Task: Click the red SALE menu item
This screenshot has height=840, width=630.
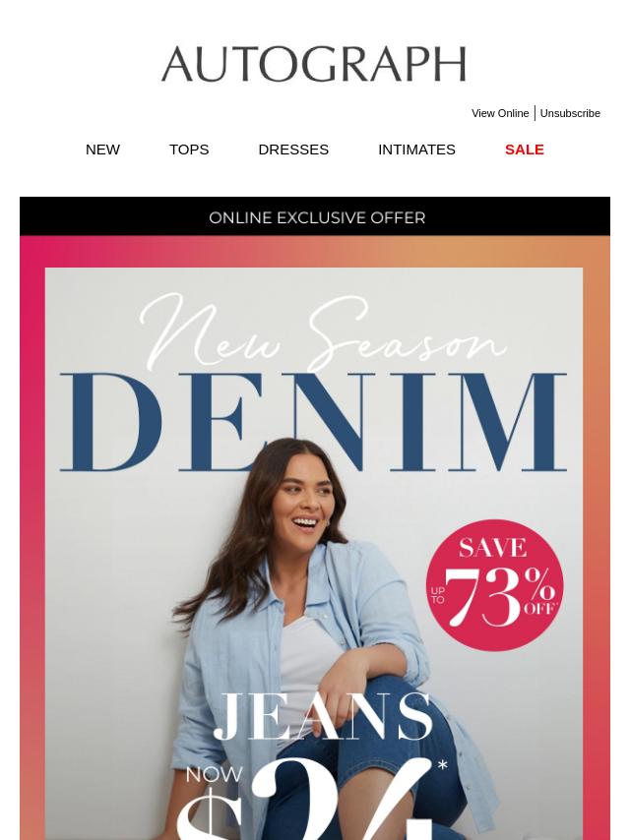Action: pyautogui.click(x=525, y=150)
